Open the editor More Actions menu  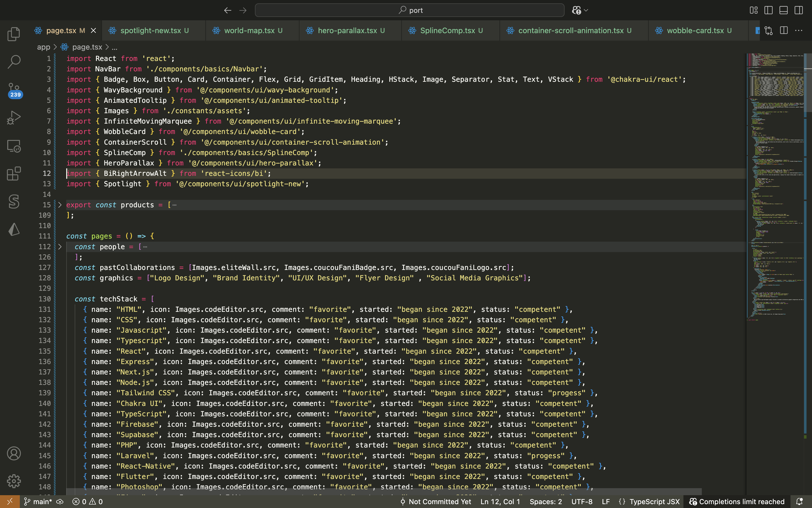pos(799,30)
